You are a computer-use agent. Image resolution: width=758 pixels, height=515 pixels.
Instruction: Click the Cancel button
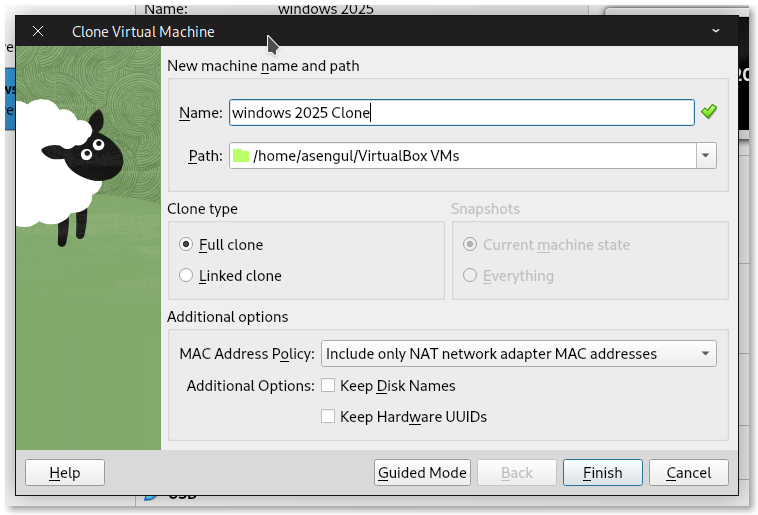pyautogui.click(x=688, y=472)
